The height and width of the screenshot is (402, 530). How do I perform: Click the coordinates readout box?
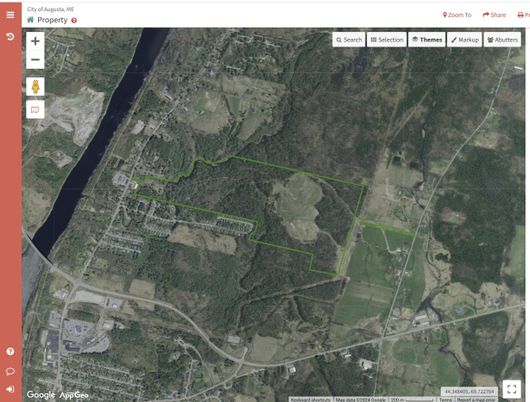point(469,392)
